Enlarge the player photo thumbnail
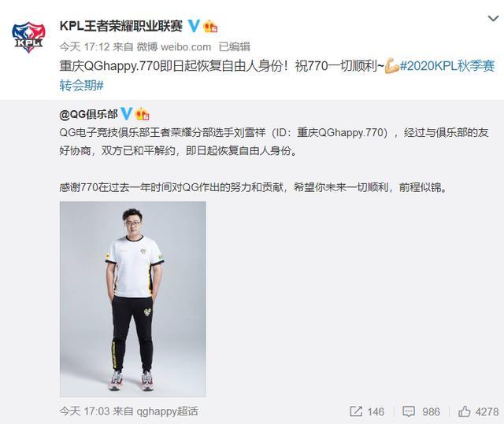 point(133,299)
